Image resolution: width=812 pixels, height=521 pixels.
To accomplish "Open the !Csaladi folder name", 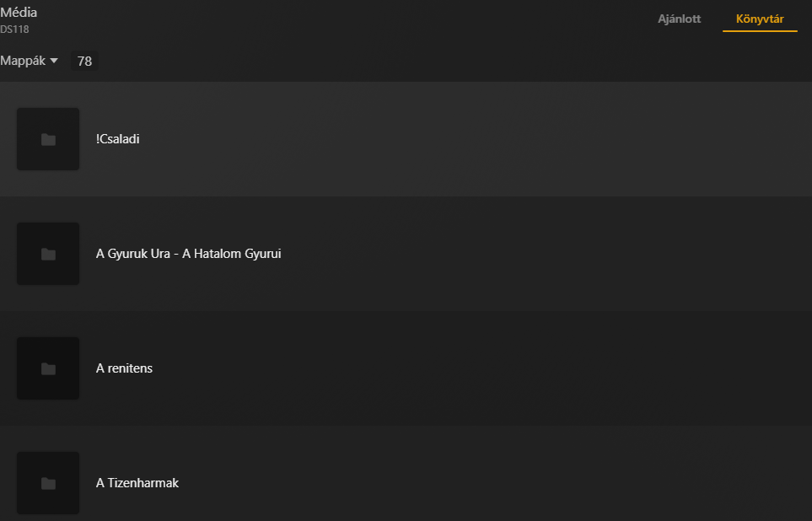I will click(x=118, y=139).
